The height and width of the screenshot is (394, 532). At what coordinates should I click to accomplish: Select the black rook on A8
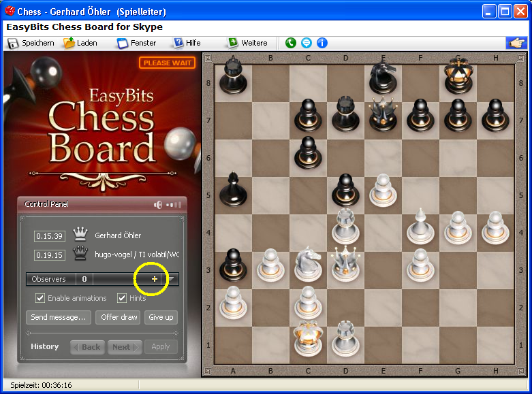[x=233, y=77]
